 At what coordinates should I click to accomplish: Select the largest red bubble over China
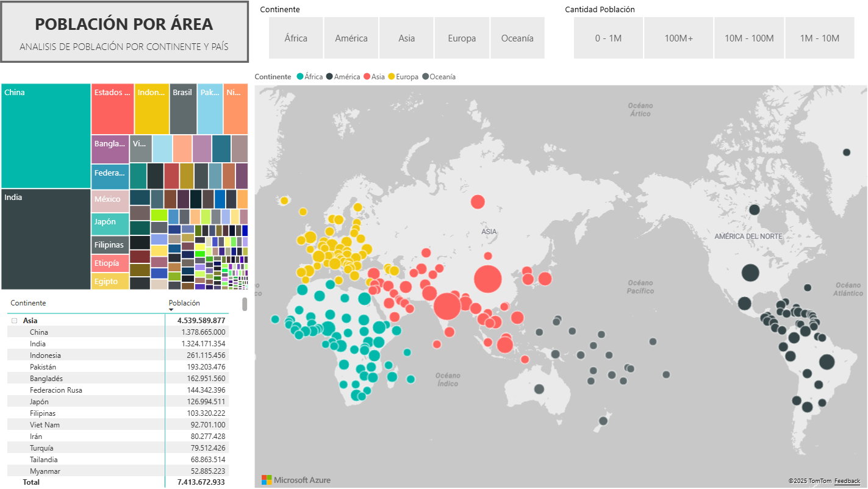[487, 280]
